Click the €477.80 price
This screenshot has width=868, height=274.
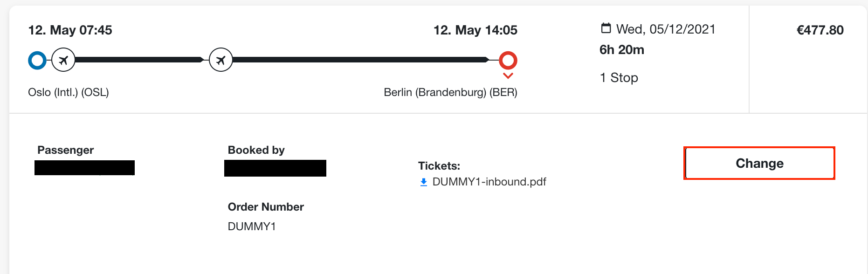820,30
